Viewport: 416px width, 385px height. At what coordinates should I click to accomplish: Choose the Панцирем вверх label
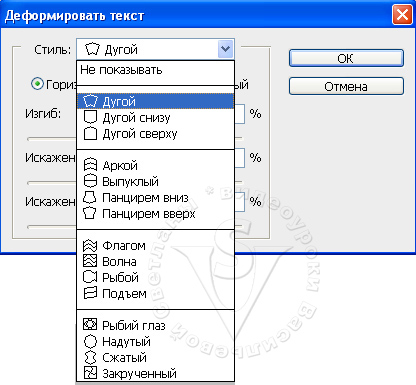click(149, 214)
